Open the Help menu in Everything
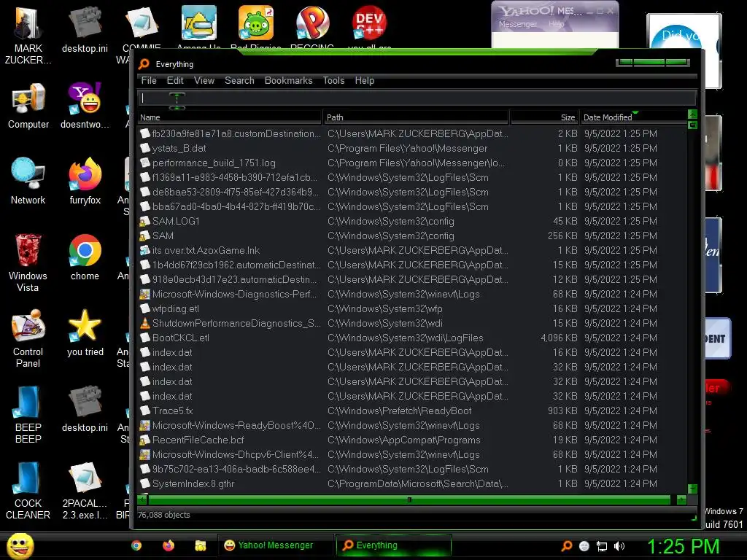747x560 pixels. pos(365,80)
